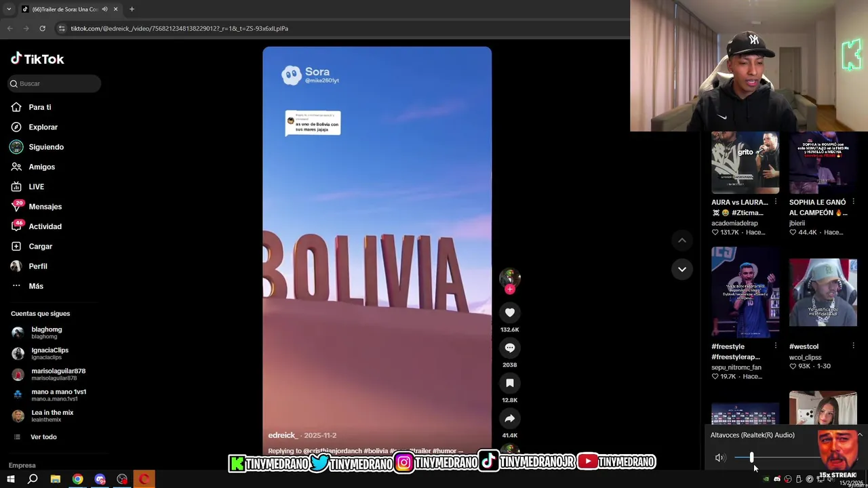Open comments with the speech bubble icon
868x488 pixels.
click(510, 348)
